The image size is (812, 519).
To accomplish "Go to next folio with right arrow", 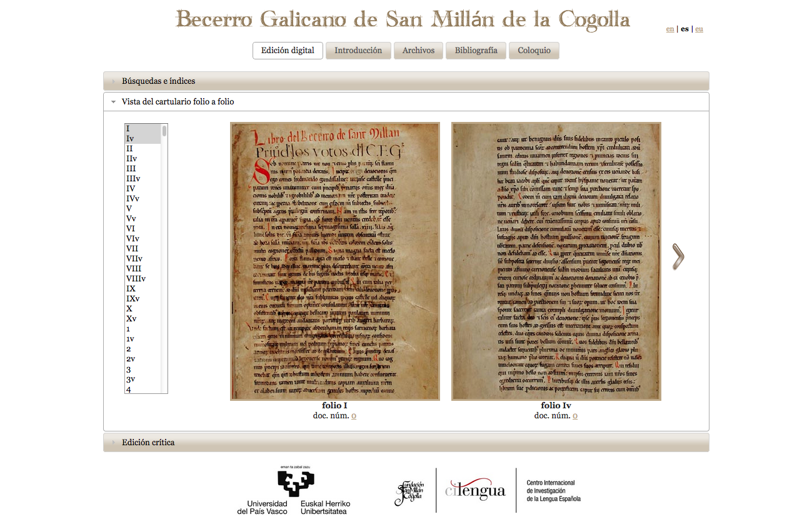I will coord(678,256).
